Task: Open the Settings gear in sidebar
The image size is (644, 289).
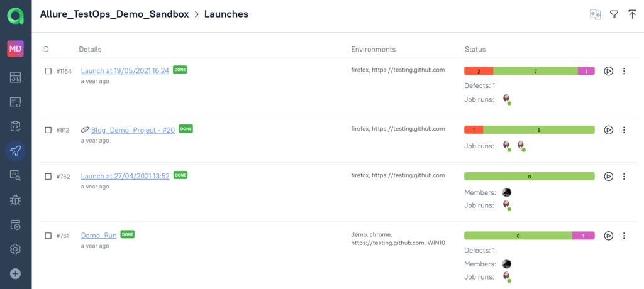Action: tap(16, 249)
